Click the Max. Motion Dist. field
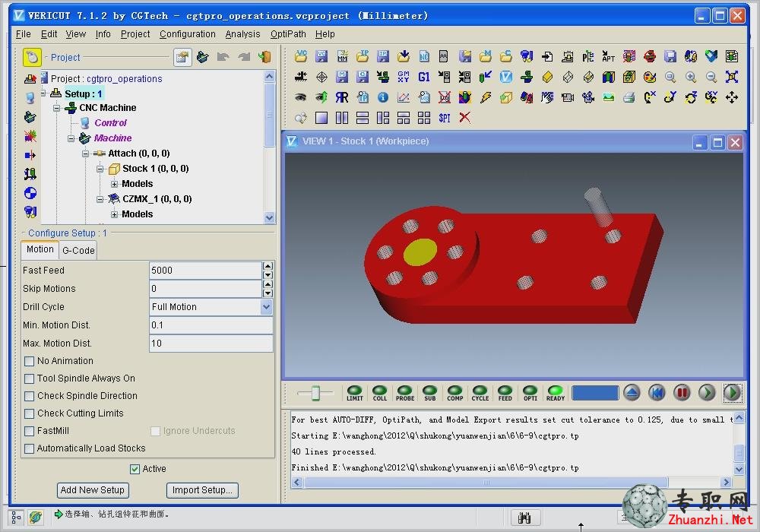Screen dimensions: 760x532 tap(211, 343)
